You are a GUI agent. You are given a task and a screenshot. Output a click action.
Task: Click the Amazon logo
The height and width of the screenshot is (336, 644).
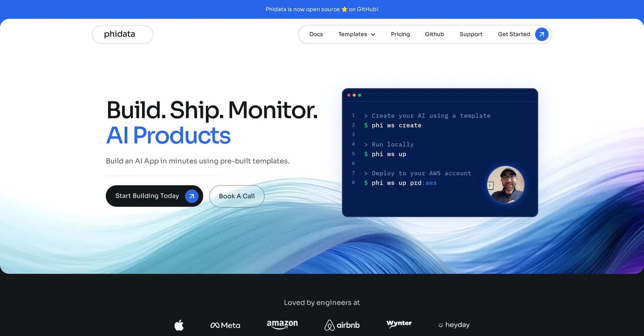[x=282, y=324]
